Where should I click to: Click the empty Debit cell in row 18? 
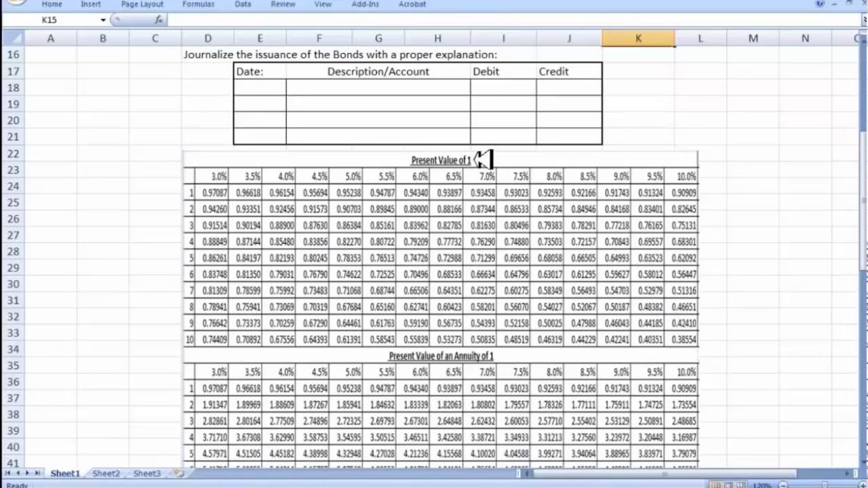[x=503, y=87]
